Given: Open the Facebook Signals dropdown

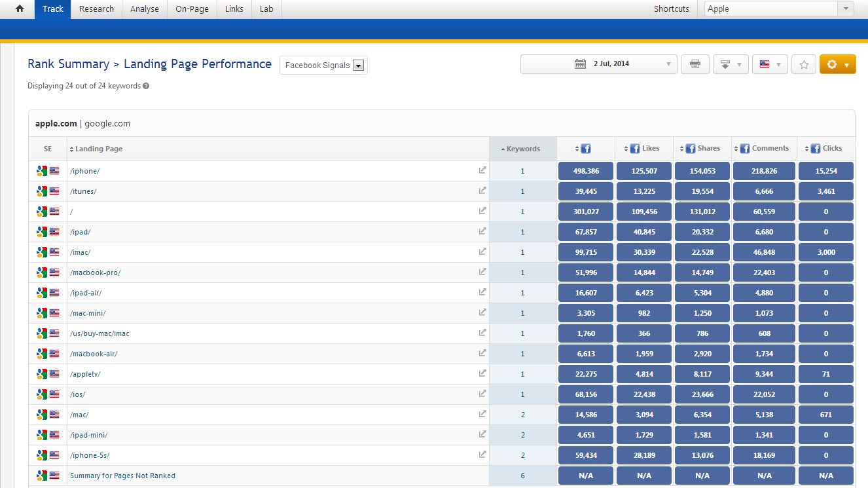Looking at the screenshot, I should (x=323, y=66).
